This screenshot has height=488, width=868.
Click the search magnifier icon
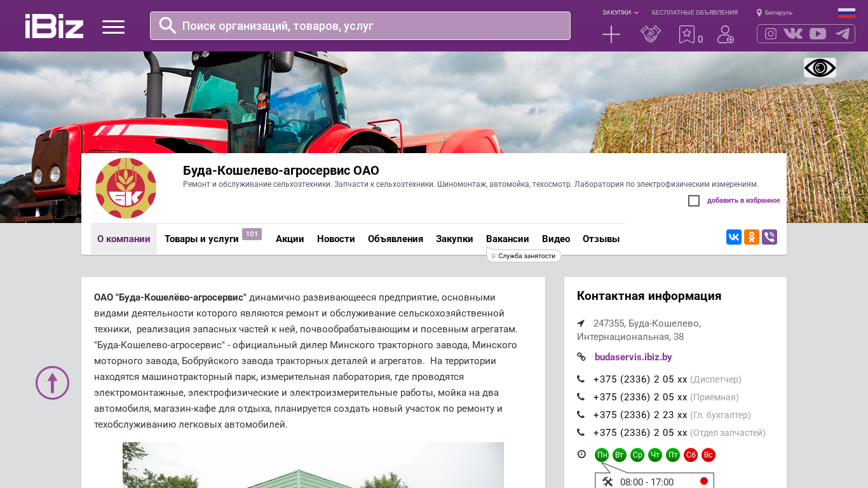(x=168, y=25)
